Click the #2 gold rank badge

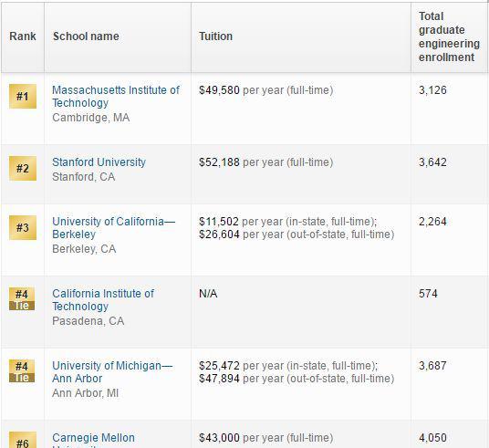click(23, 168)
